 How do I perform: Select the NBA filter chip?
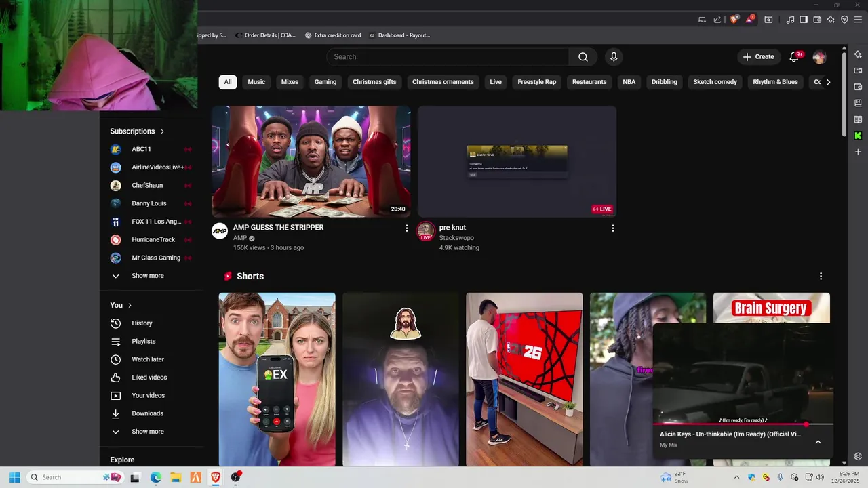click(629, 82)
